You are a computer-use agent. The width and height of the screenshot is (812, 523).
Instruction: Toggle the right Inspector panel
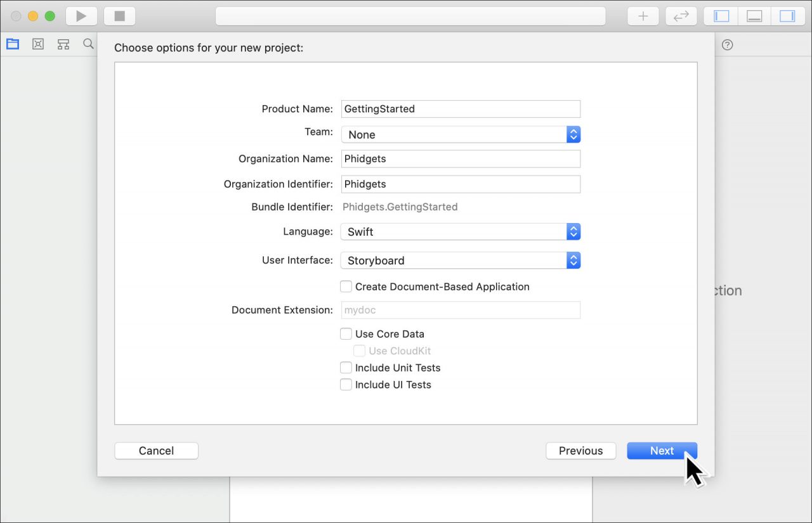pyautogui.click(x=788, y=16)
